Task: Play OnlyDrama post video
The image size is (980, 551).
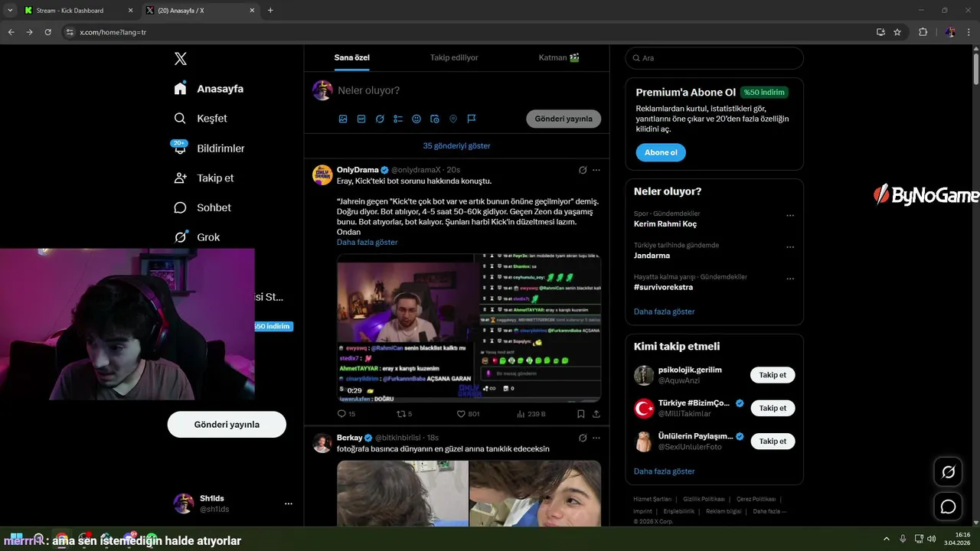Action: point(469,328)
